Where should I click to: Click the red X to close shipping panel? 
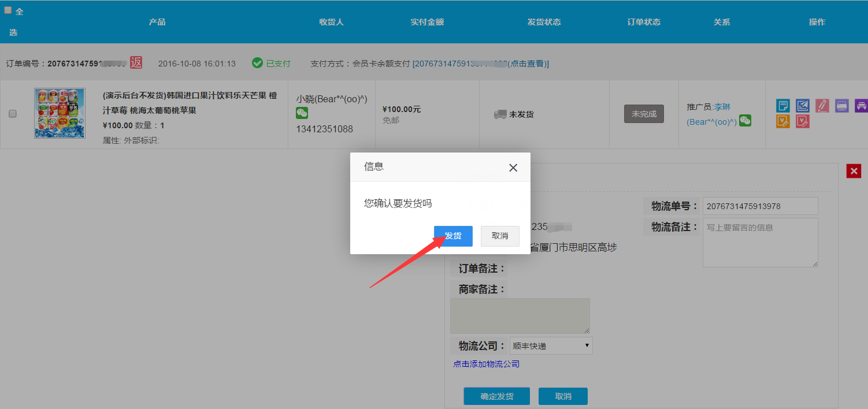point(854,171)
